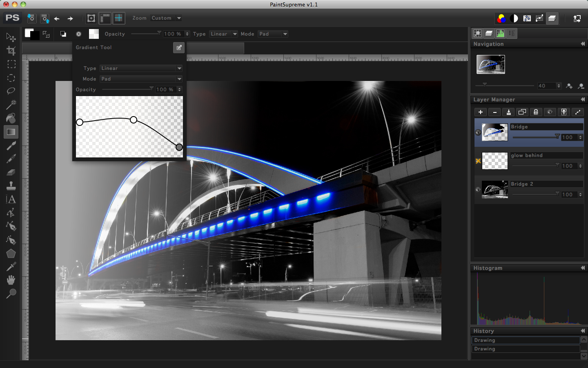Screen dimensions: 588x368
Task: Click the Lasso selection tool
Action: 11,91
